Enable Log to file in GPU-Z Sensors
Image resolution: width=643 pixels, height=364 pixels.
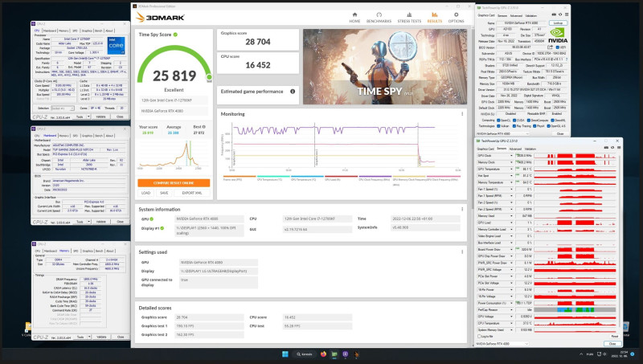(479, 337)
